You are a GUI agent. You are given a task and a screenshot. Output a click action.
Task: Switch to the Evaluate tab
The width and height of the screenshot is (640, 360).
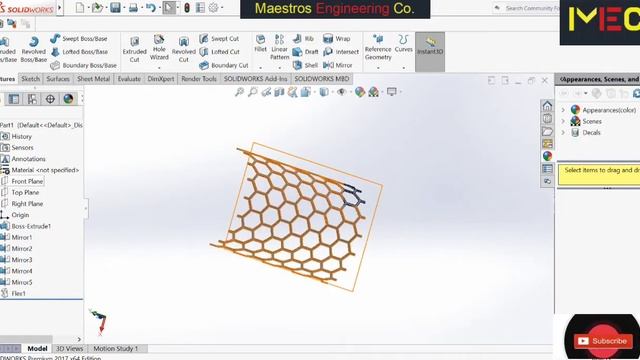tap(129, 79)
